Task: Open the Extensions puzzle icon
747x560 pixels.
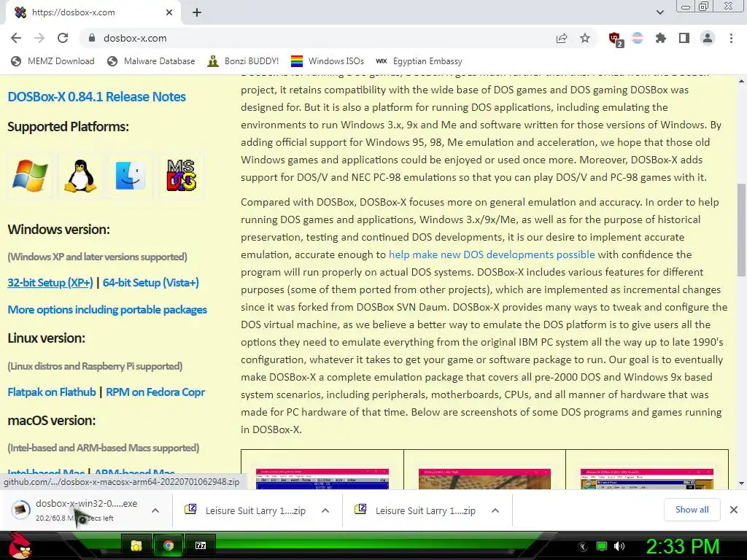Action: (661, 38)
